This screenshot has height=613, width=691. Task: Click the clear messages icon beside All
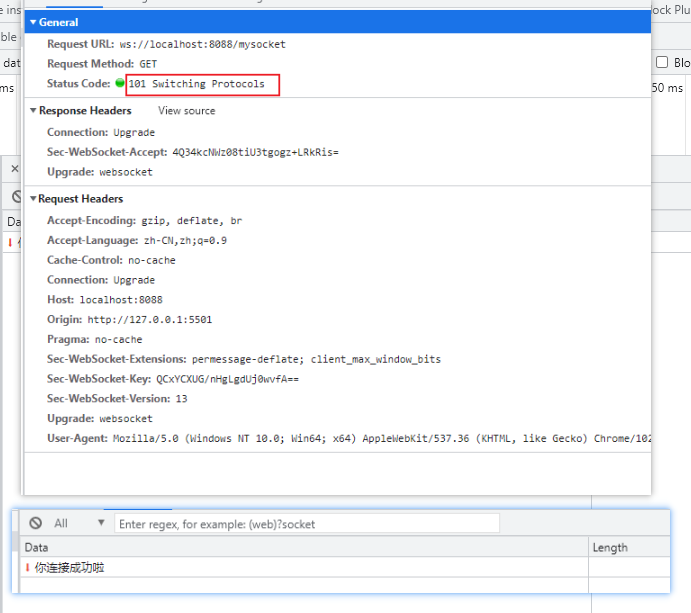36,523
